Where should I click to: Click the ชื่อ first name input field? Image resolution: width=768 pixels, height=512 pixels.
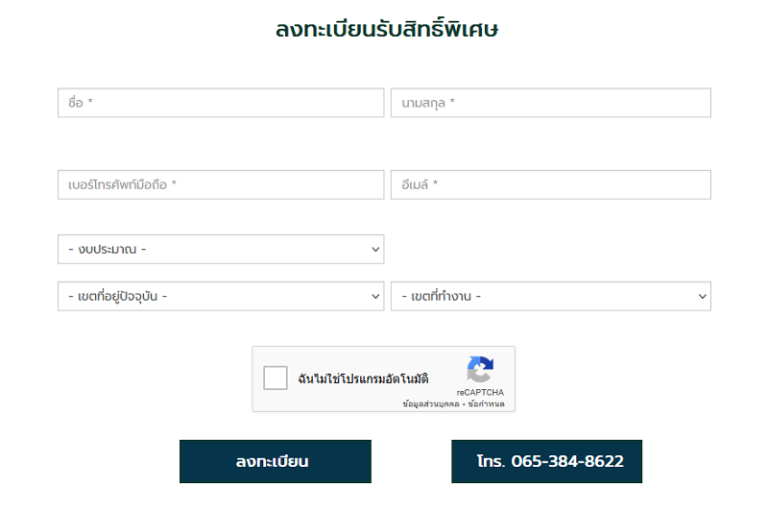[220, 103]
